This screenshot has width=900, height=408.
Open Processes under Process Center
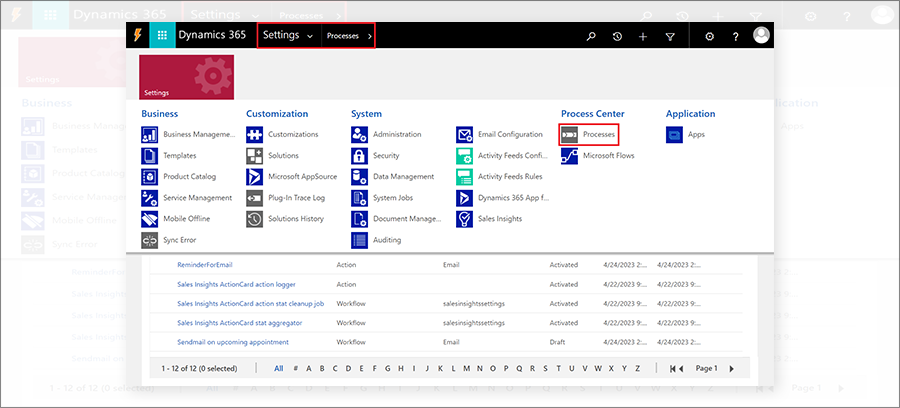tap(598, 134)
